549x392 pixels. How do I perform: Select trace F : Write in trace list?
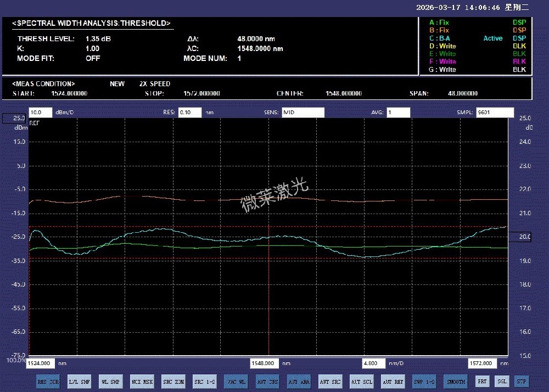click(x=442, y=61)
